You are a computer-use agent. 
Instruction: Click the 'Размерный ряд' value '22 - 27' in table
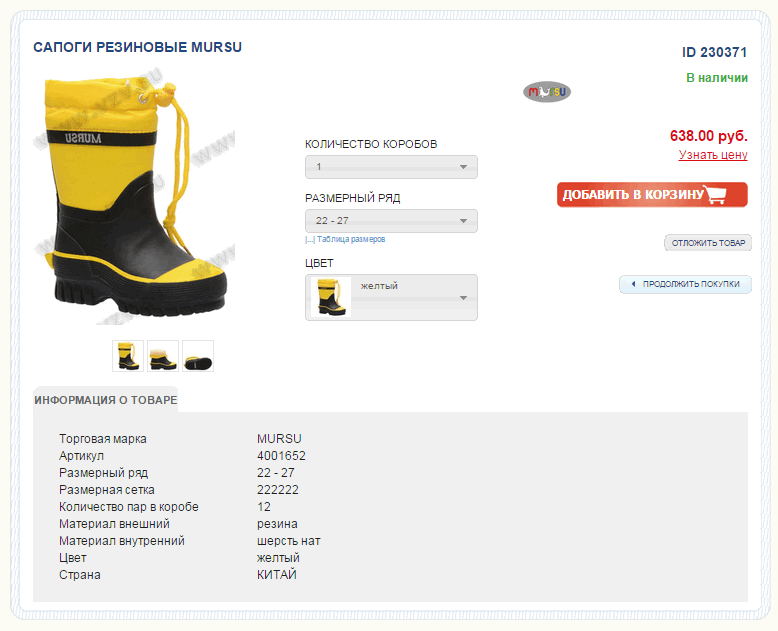coord(276,473)
